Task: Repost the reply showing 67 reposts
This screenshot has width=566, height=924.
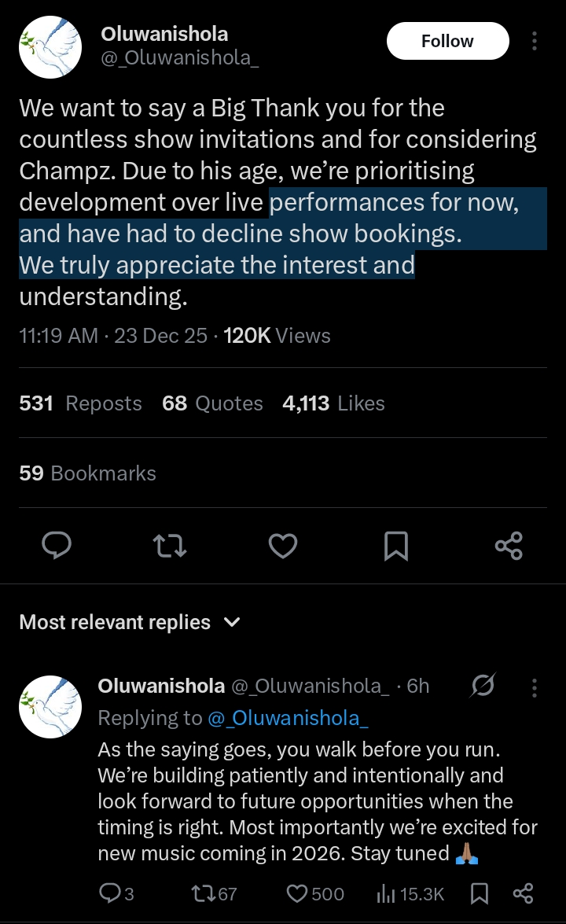Action: click(215, 893)
